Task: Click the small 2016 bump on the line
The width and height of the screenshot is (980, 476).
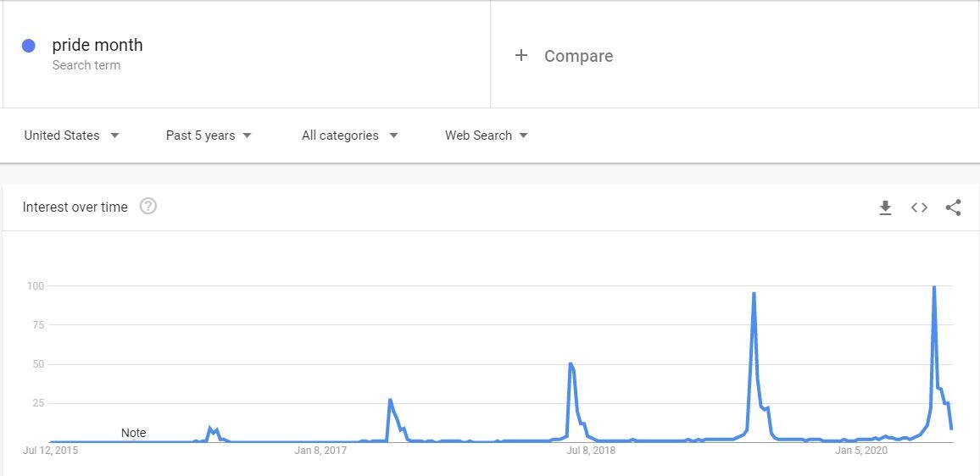Action: point(210,428)
